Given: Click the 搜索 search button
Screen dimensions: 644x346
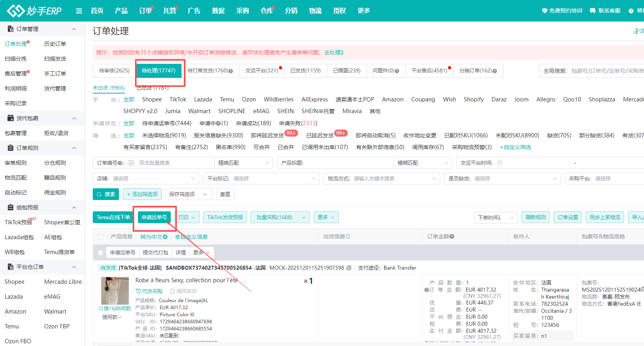Looking at the screenshot, I should coord(106,194).
